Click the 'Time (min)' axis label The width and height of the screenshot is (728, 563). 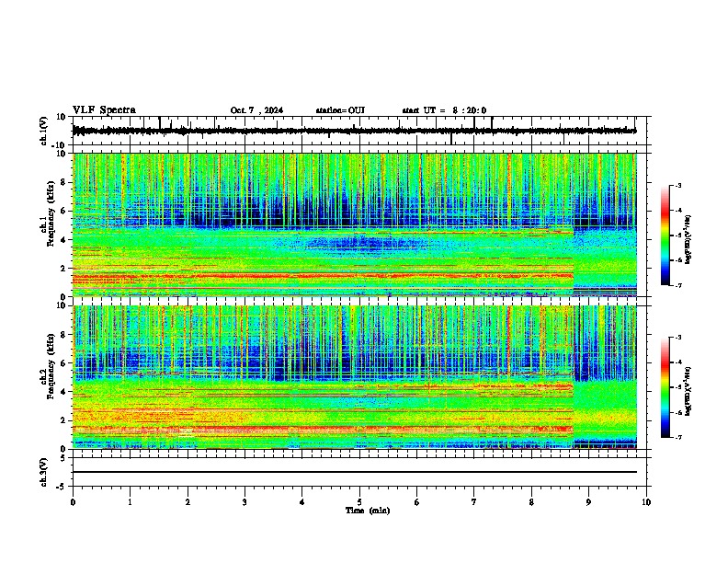coord(368,511)
